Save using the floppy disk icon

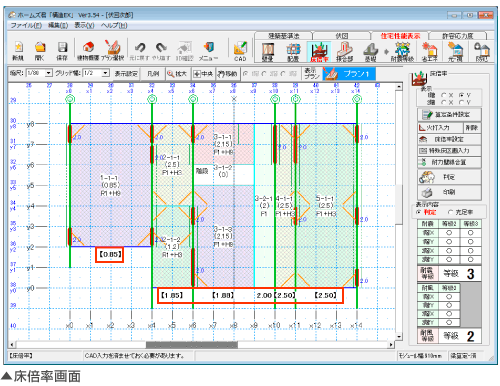click(x=62, y=50)
